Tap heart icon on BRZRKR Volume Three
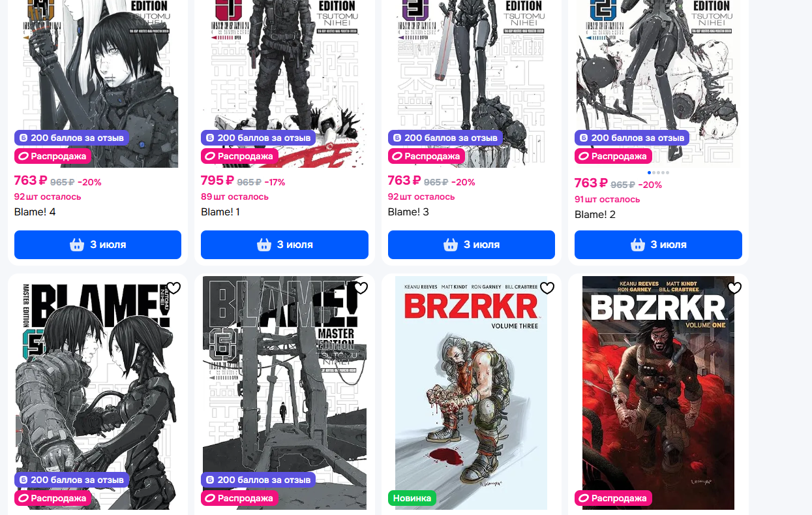This screenshot has height=515, width=812. (x=547, y=289)
